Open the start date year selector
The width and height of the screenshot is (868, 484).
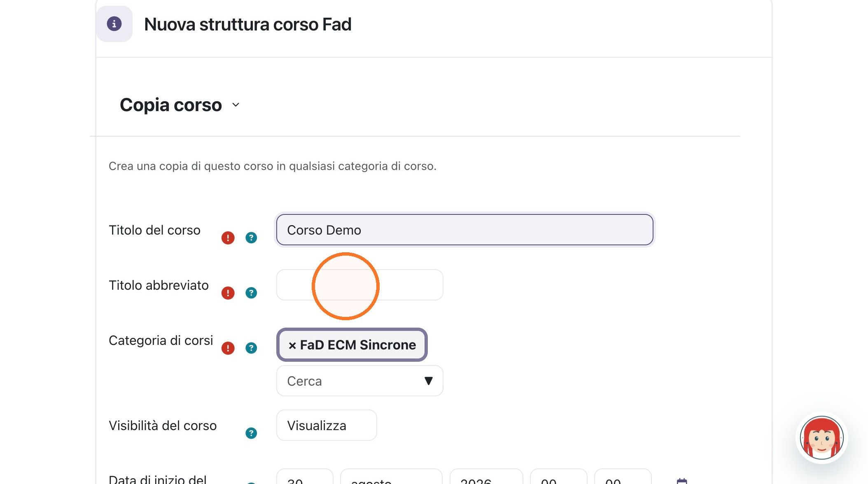[x=486, y=477]
